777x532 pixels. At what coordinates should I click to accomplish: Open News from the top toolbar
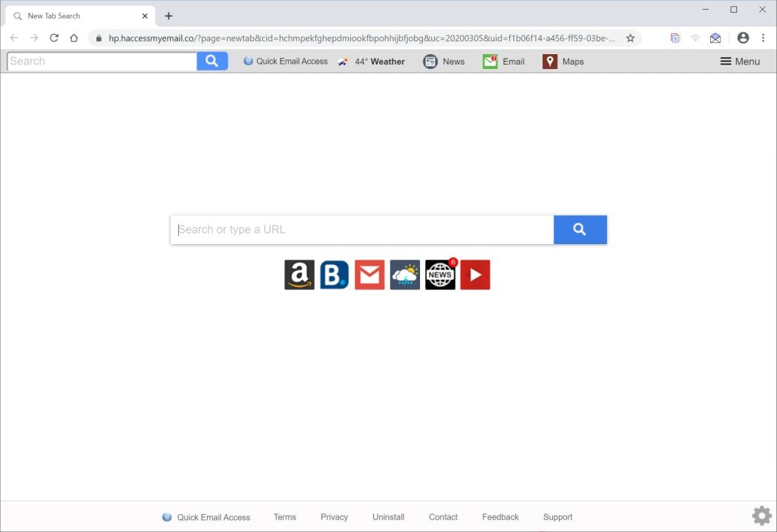click(444, 62)
